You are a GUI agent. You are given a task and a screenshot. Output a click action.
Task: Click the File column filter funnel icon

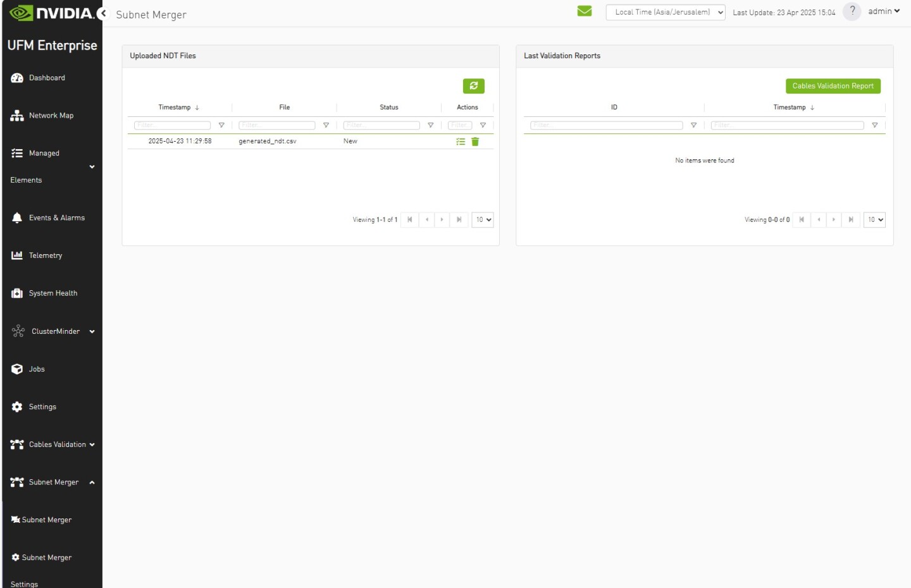point(326,125)
